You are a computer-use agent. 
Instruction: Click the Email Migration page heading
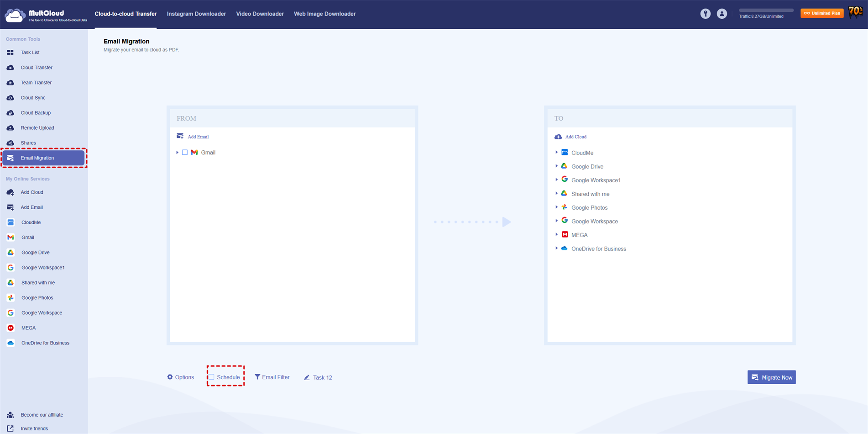coord(126,41)
